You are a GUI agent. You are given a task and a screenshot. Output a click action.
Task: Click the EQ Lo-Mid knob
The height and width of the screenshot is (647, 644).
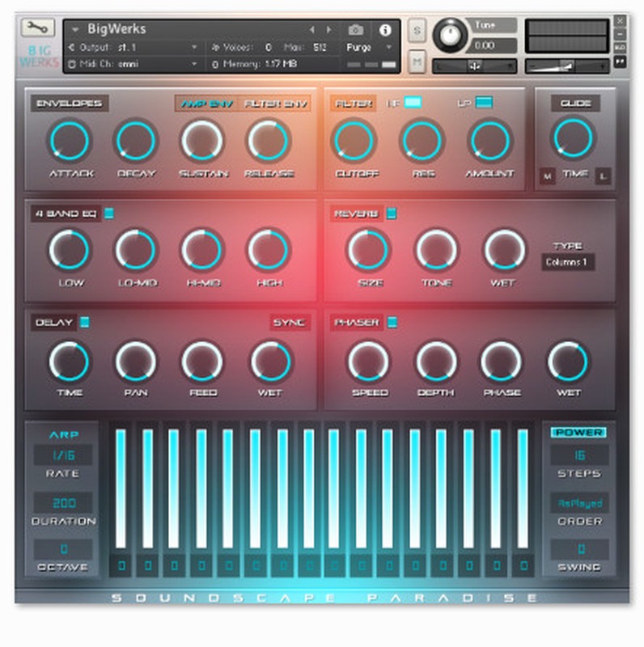[x=136, y=250]
